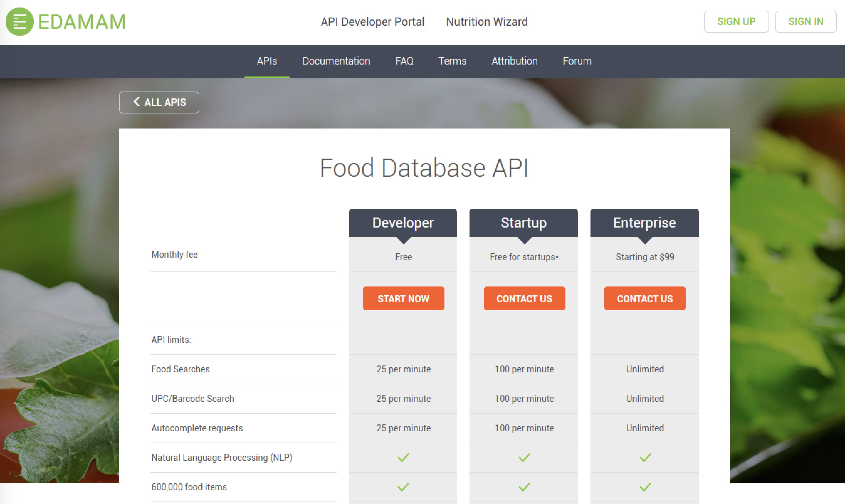Image resolution: width=845 pixels, height=504 pixels.
Task: Click the Edamam green circle logo icon
Action: click(20, 22)
